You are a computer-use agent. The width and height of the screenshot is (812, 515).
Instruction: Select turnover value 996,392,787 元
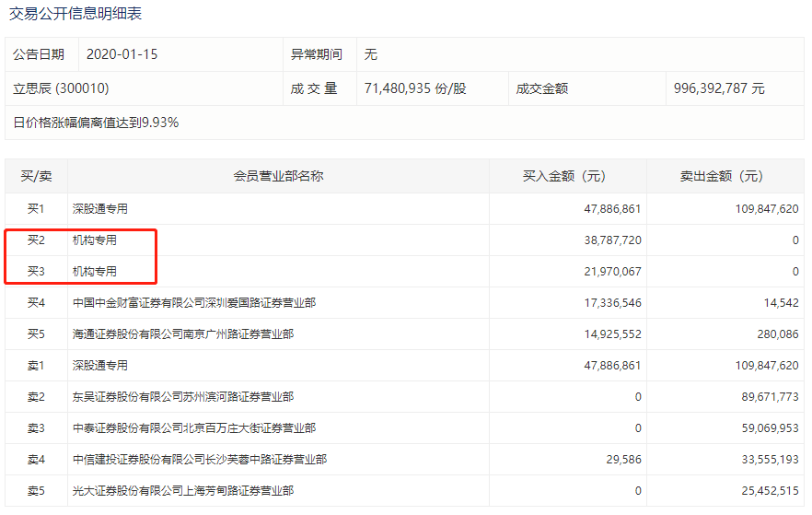pos(719,88)
